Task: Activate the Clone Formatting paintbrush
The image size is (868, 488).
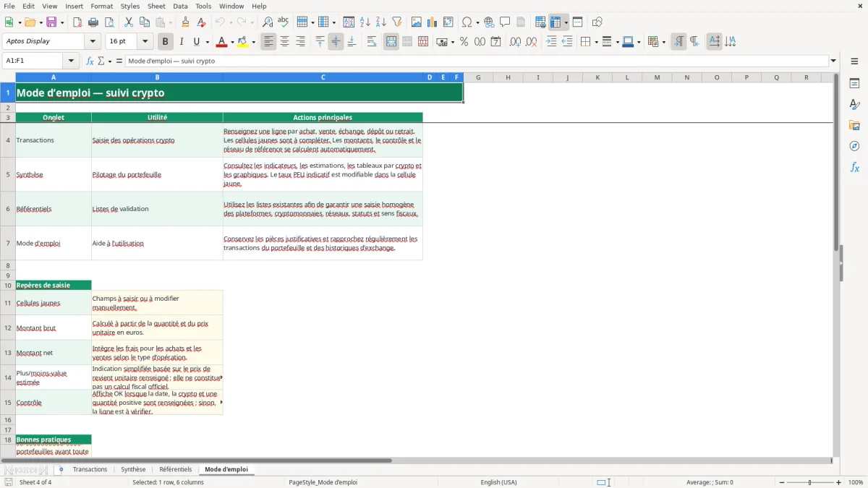Action: (x=185, y=22)
